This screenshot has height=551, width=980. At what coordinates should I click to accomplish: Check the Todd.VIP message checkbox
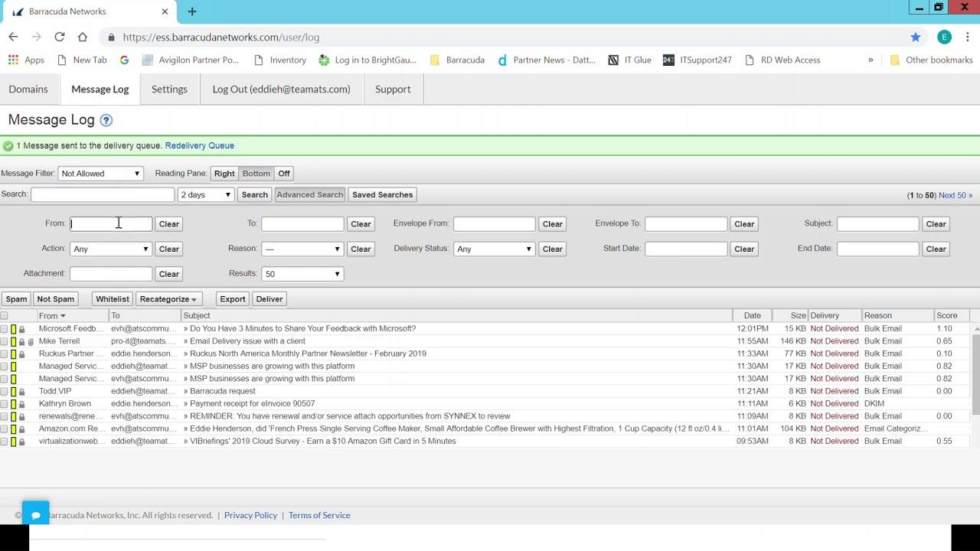(4, 391)
